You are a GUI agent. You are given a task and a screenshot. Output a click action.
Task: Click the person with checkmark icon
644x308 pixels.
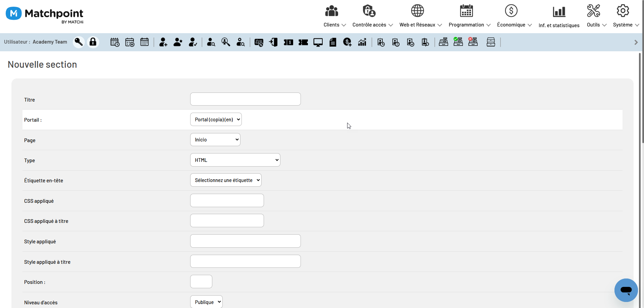pos(193,42)
